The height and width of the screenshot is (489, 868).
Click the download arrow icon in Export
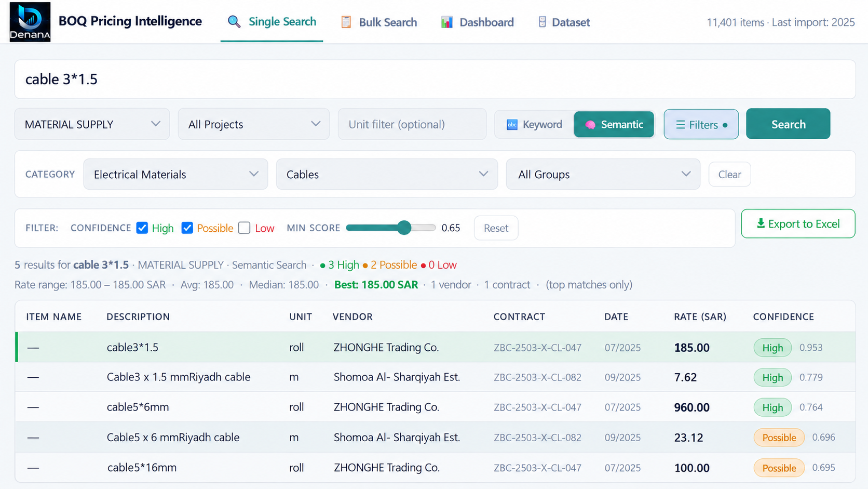(761, 223)
